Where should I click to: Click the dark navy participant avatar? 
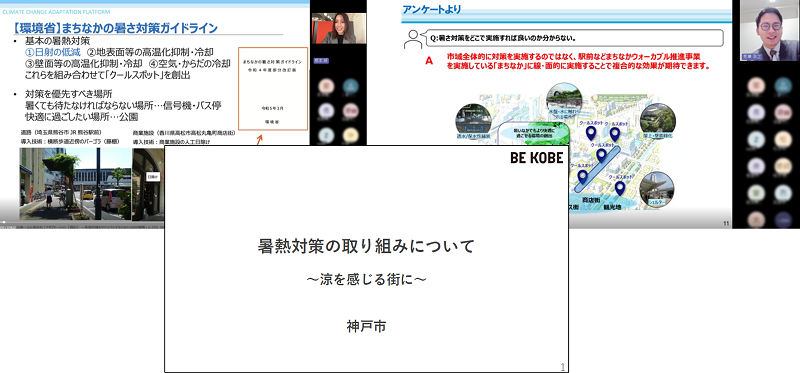pyautogui.click(x=783, y=219)
